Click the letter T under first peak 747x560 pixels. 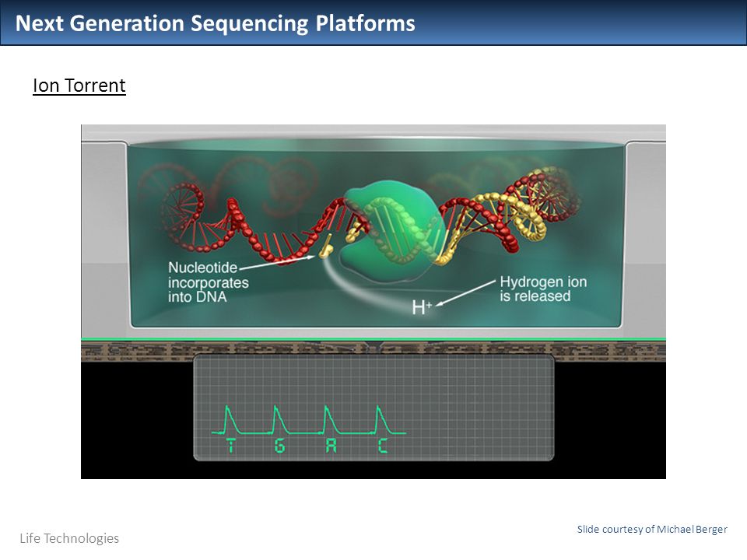230,446
